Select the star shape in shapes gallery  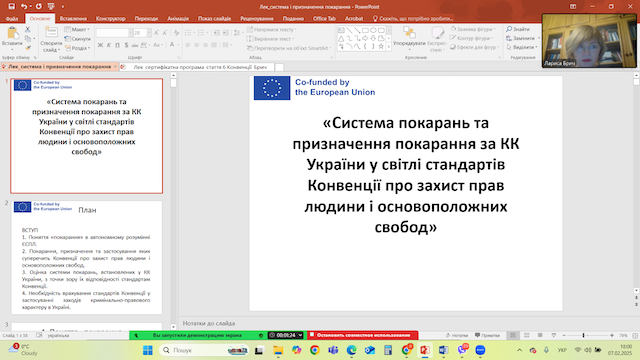381,47
